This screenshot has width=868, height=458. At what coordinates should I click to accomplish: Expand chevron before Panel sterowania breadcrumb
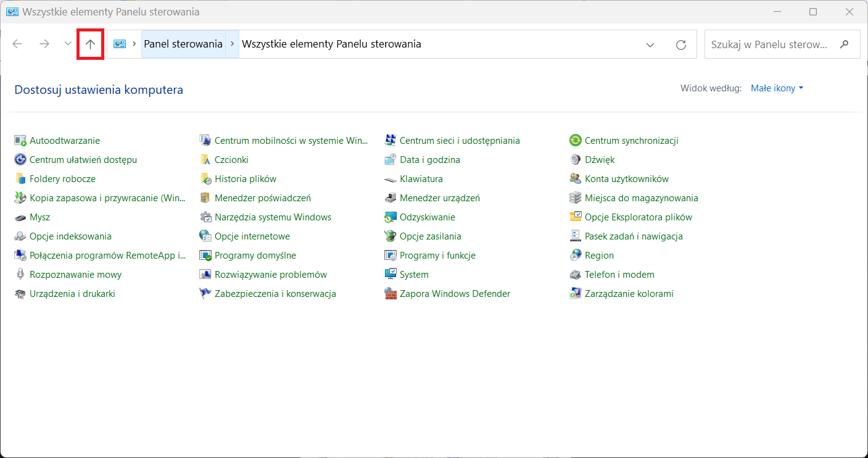[134, 44]
